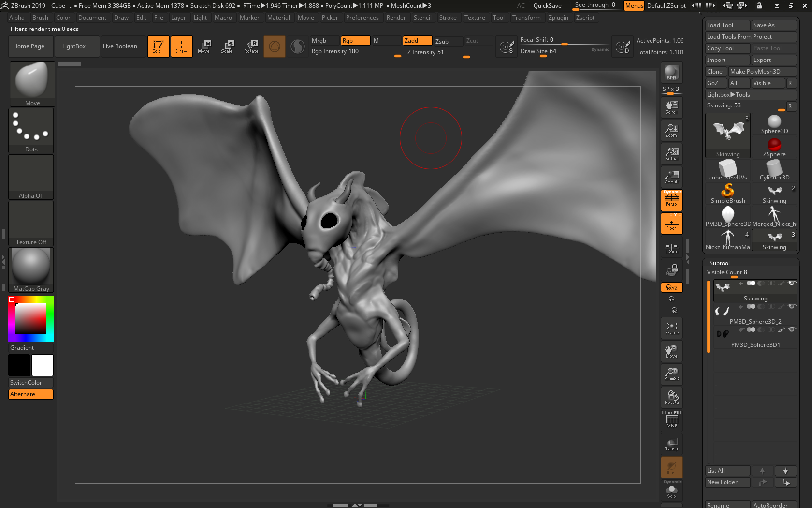Expand the Subtool palette section
812x508 pixels.
click(x=719, y=263)
